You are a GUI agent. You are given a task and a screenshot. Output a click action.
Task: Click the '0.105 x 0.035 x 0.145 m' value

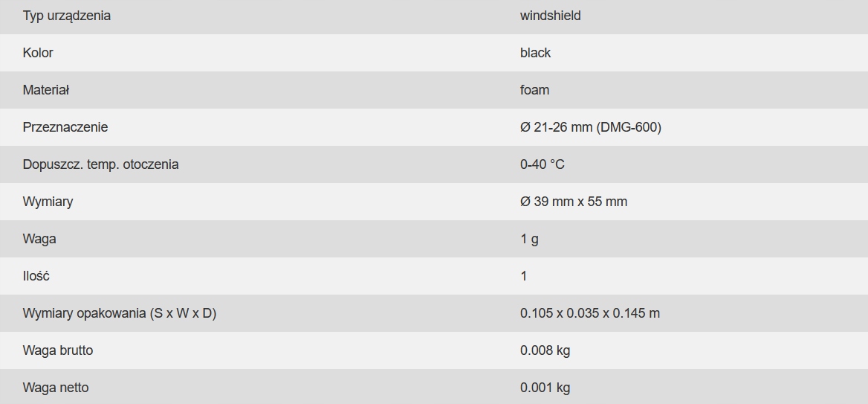(x=589, y=313)
